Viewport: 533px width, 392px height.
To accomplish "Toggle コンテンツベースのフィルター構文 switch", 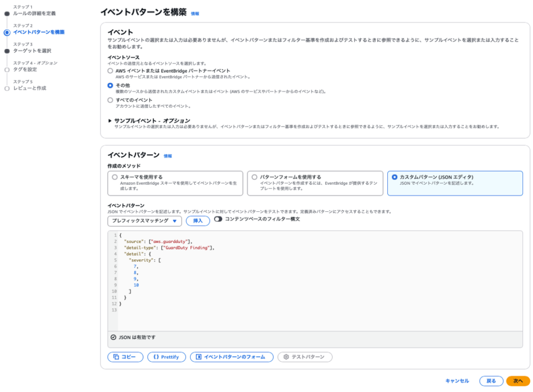I will click(218, 219).
